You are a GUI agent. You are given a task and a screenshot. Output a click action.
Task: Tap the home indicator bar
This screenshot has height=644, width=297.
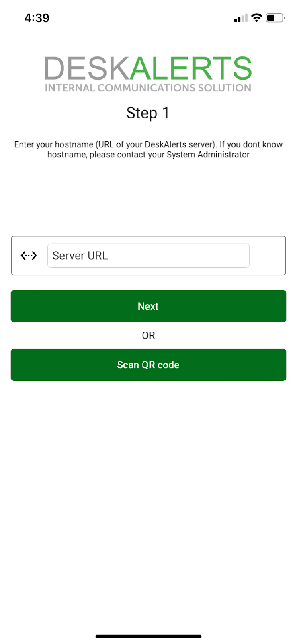[x=148, y=636]
